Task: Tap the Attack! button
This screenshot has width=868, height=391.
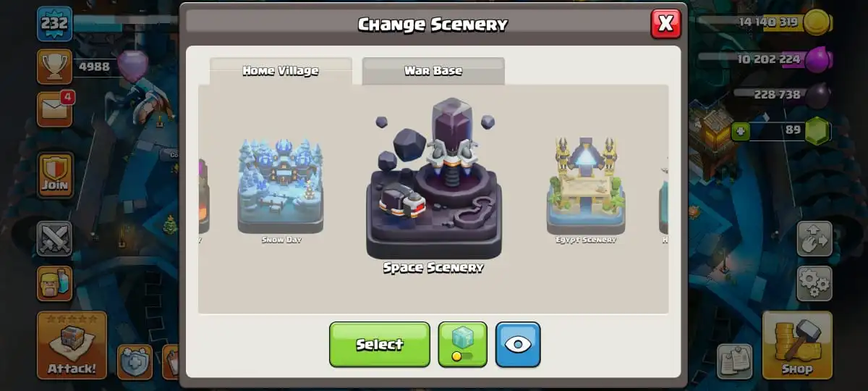Action: point(72,345)
